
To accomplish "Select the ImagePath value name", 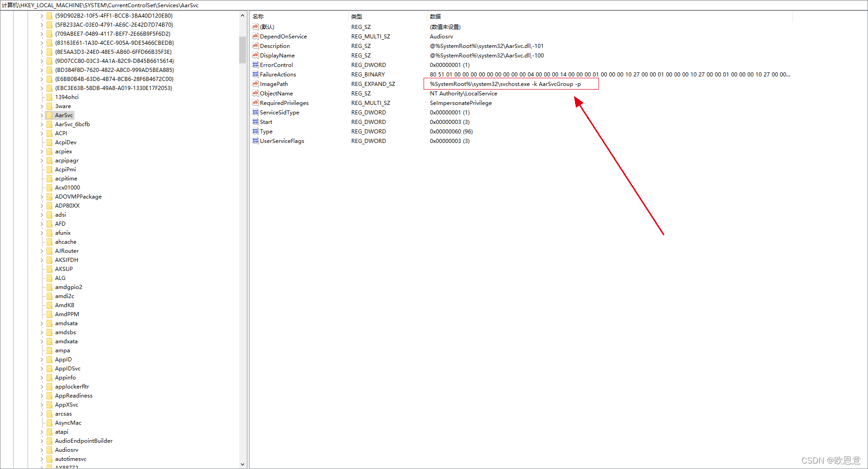I will (274, 84).
